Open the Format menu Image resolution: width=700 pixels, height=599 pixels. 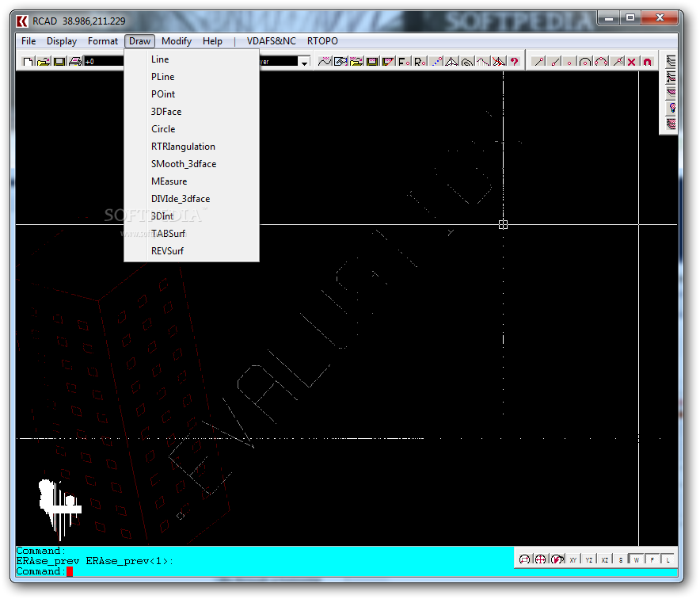(103, 41)
